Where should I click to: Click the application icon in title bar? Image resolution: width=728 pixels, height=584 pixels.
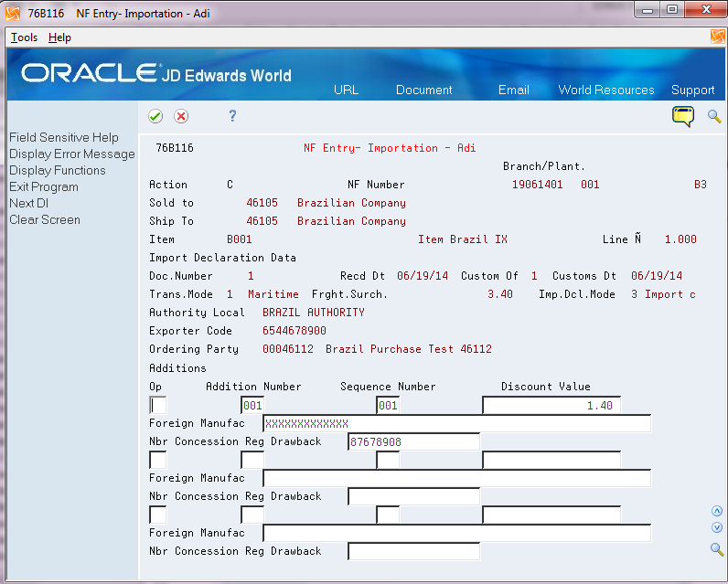tap(13, 14)
